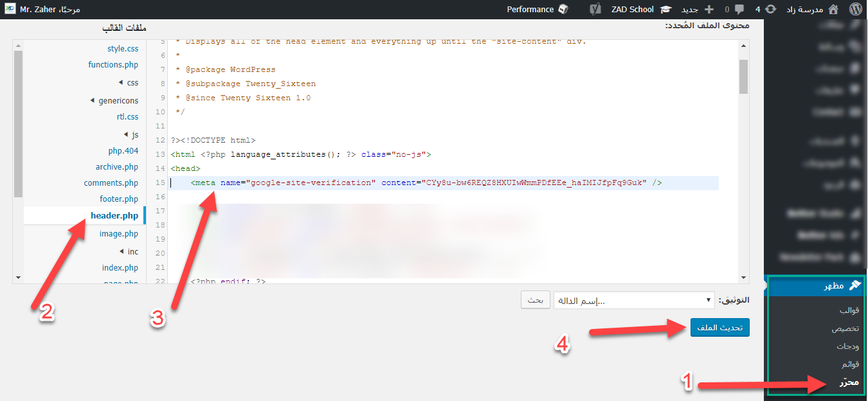Go to ودجات widgets submenu
Viewport: 868px width, 401px height.
847,346
